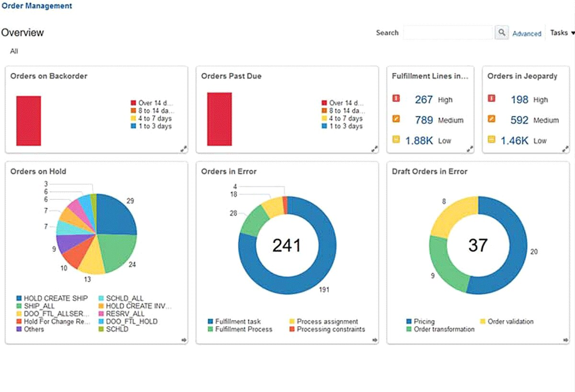This screenshot has width=575, height=392.
Task: Open Orders on Hold details arrow icon
Action: (x=184, y=340)
